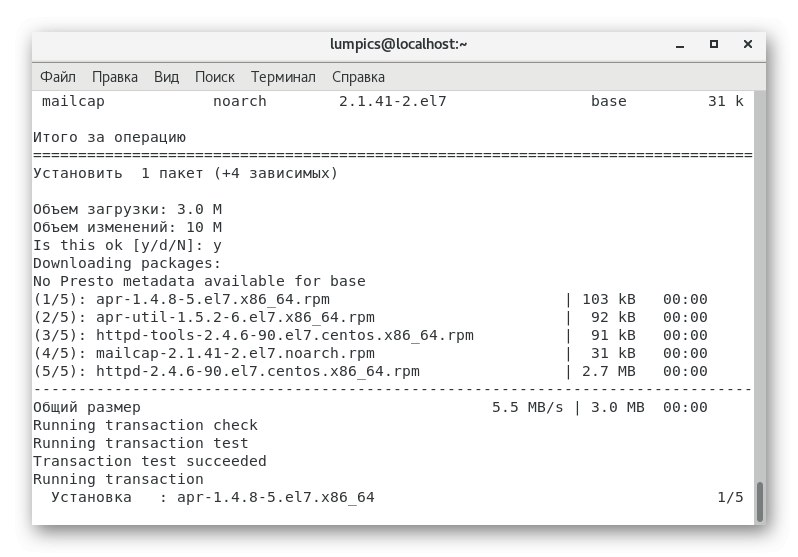Open the Поиск menu
Viewport: 798px width, 557px height.
coord(215,77)
